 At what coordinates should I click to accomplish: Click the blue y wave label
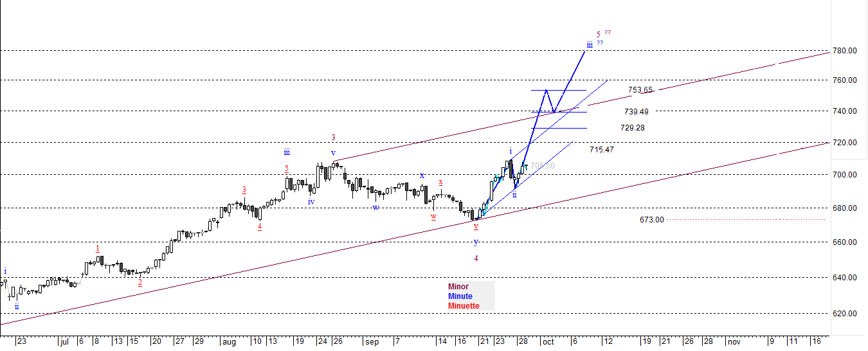coord(476,242)
